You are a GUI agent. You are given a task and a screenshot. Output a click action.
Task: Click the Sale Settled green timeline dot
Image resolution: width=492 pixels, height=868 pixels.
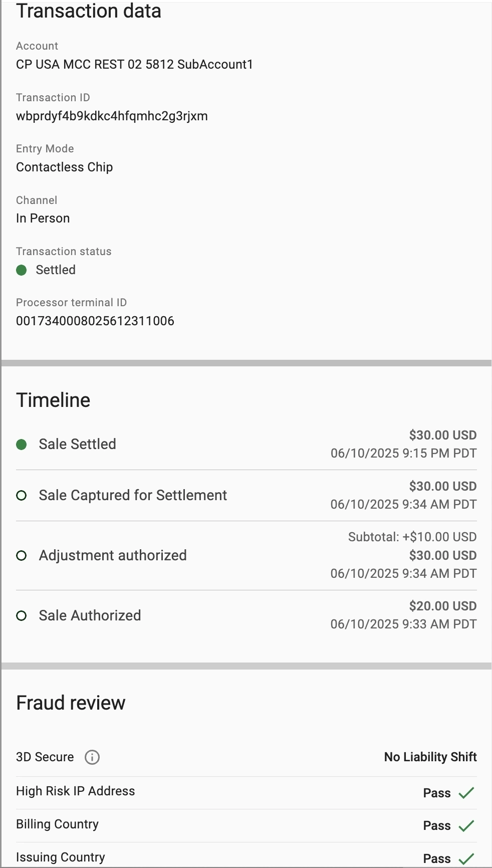click(x=22, y=445)
